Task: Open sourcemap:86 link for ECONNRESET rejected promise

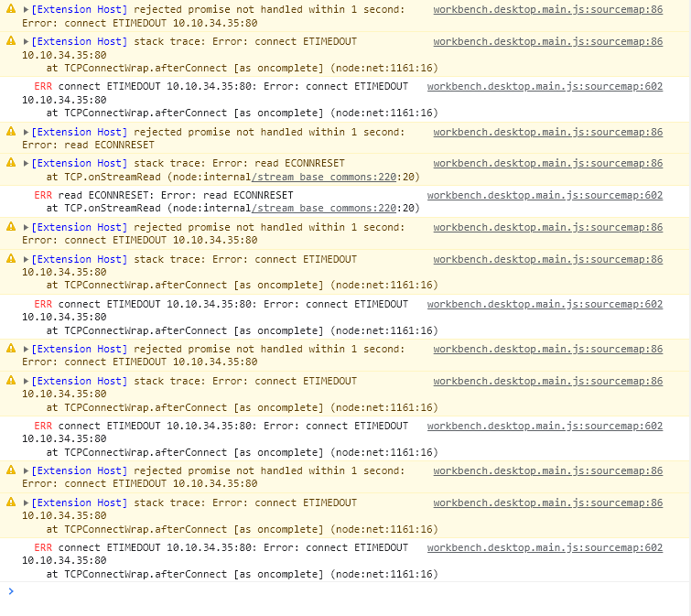Action: [x=547, y=132]
